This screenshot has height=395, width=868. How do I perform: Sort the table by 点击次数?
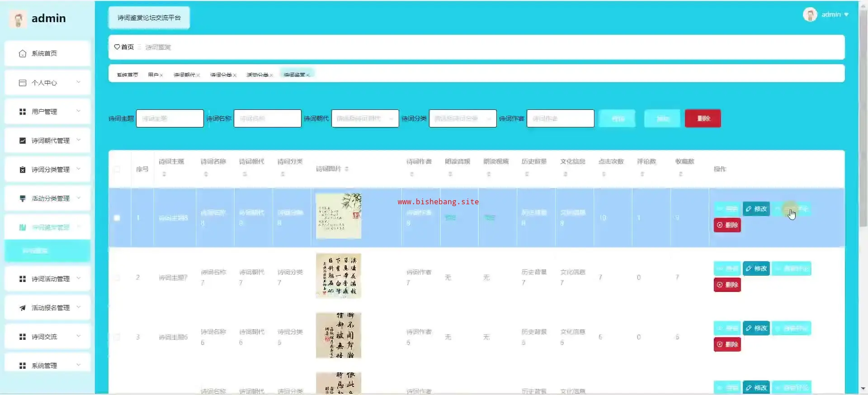(x=604, y=174)
